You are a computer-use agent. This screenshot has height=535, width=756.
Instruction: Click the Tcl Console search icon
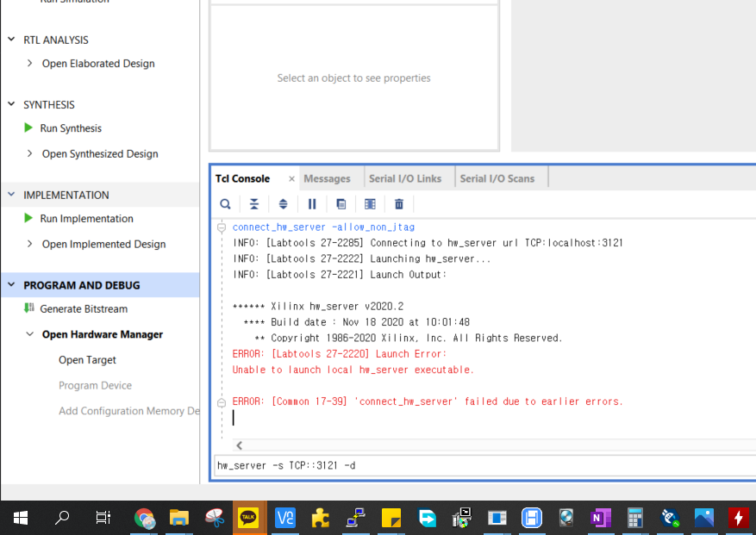[225, 204]
